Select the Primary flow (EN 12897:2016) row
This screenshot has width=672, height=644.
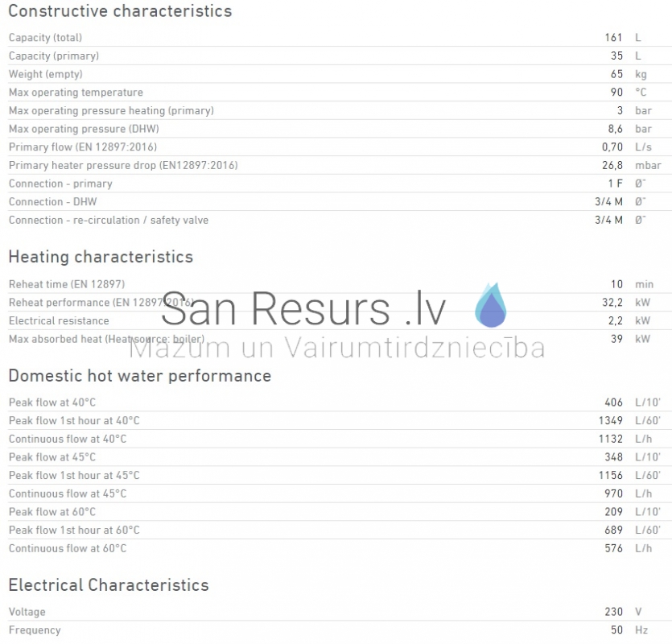336,147
